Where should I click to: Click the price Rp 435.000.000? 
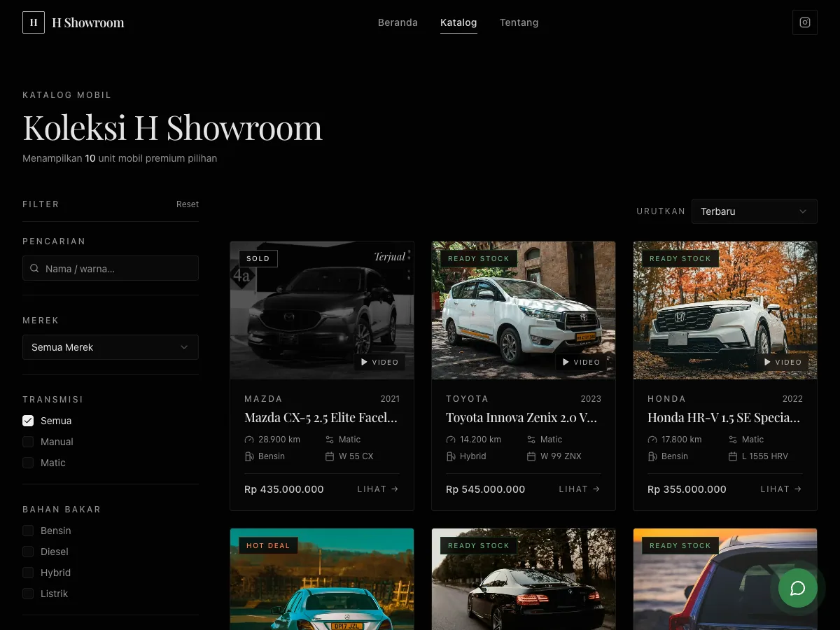[x=284, y=489]
